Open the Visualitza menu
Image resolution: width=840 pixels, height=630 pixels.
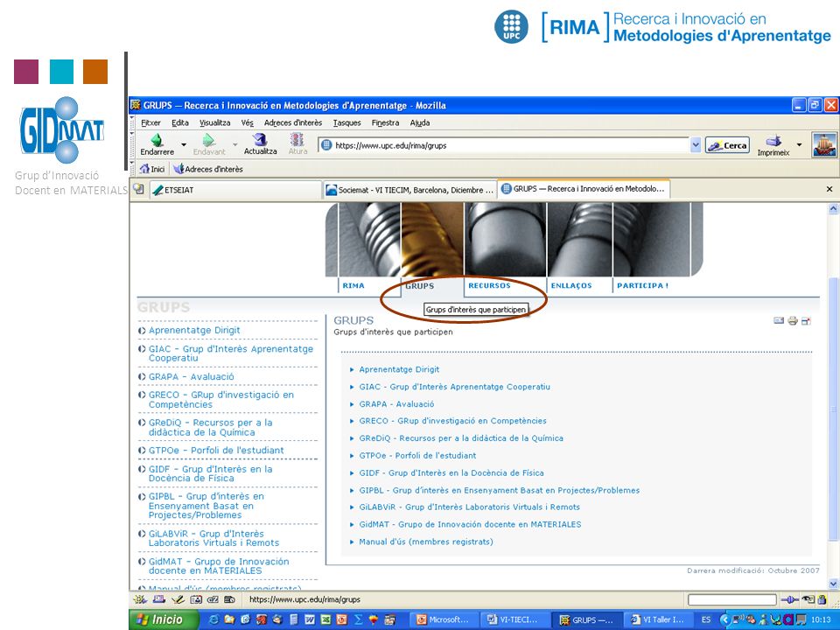[215, 122]
